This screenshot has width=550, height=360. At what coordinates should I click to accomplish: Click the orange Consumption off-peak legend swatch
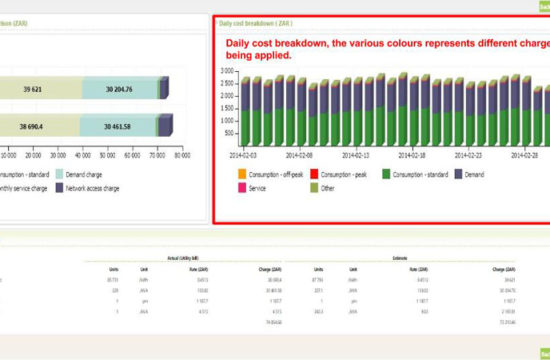pos(242,174)
